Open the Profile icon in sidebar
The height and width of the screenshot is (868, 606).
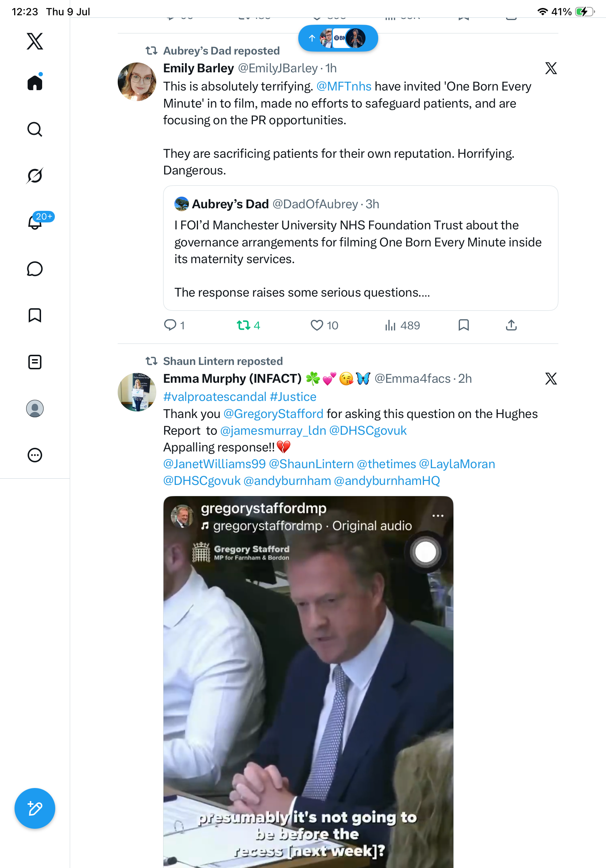35,409
